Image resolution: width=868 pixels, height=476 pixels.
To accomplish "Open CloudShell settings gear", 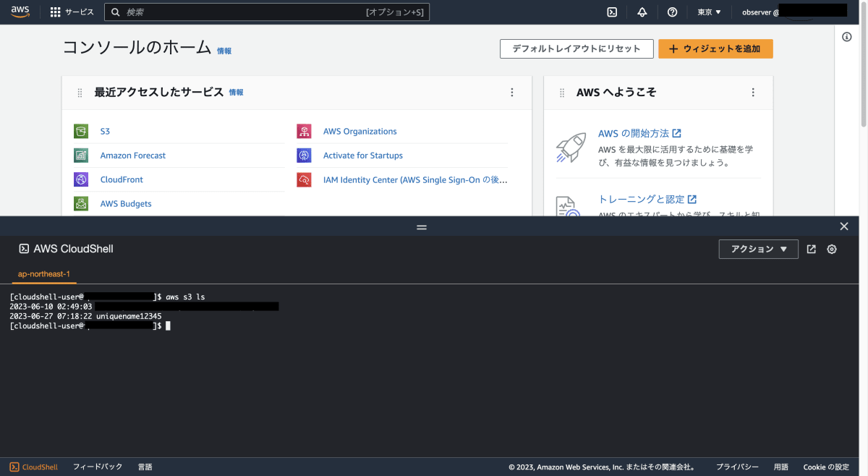I will click(x=832, y=249).
